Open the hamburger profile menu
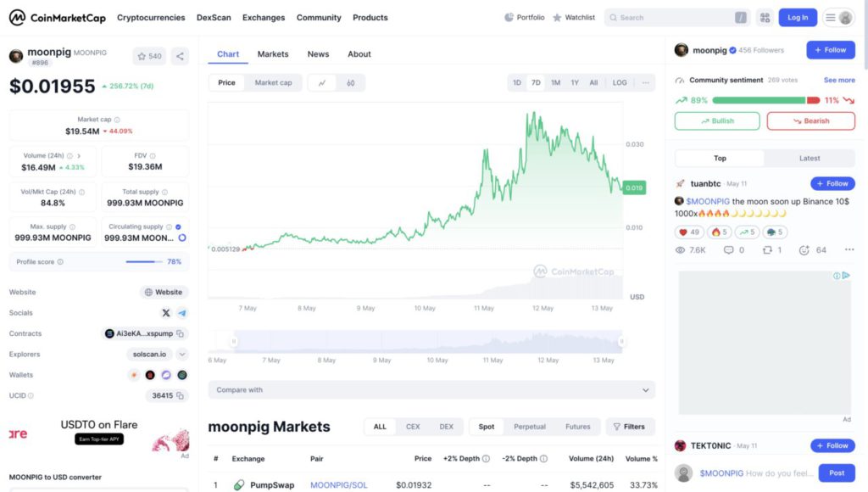Image resolution: width=868 pixels, height=492 pixels. click(838, 18)
